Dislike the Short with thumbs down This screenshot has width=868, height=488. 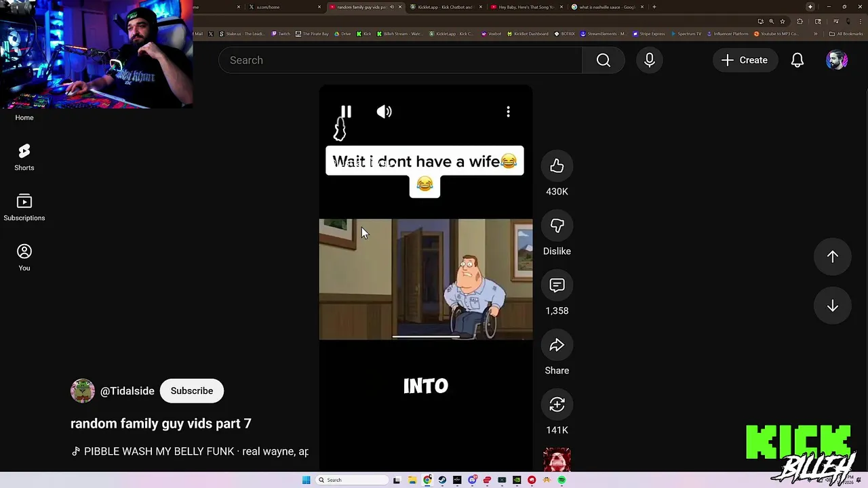(557, 226)
